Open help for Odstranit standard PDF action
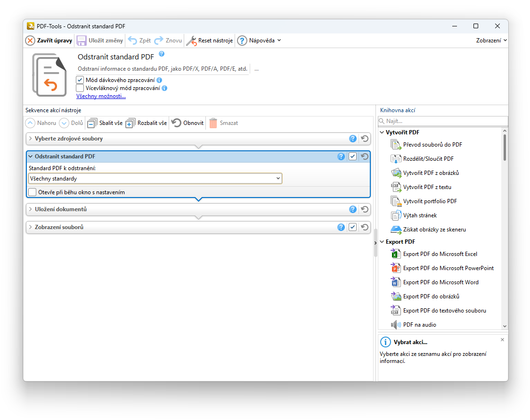Image resolution: width=530 pixels, height=420 pixels. pyautogui.click(x=341, y=156)
